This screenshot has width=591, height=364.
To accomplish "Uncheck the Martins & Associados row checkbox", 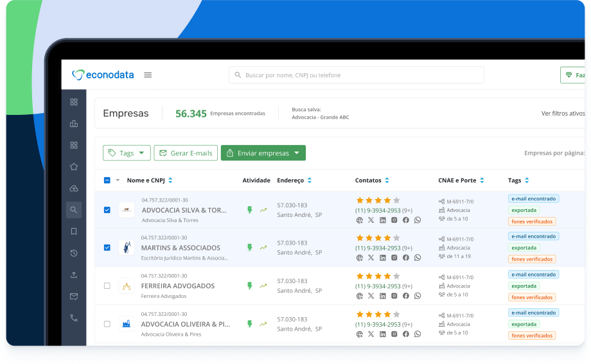I will [107, 248].
